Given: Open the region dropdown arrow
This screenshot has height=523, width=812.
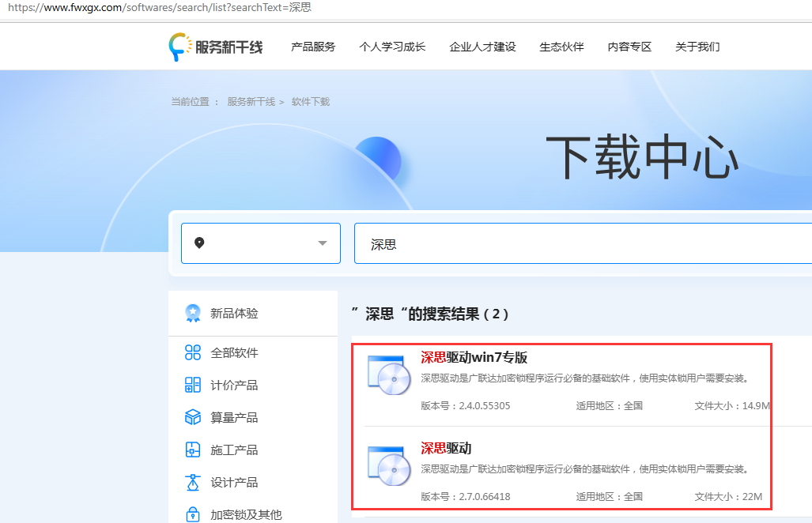Looking at the screenshot, I should (322, 243).
